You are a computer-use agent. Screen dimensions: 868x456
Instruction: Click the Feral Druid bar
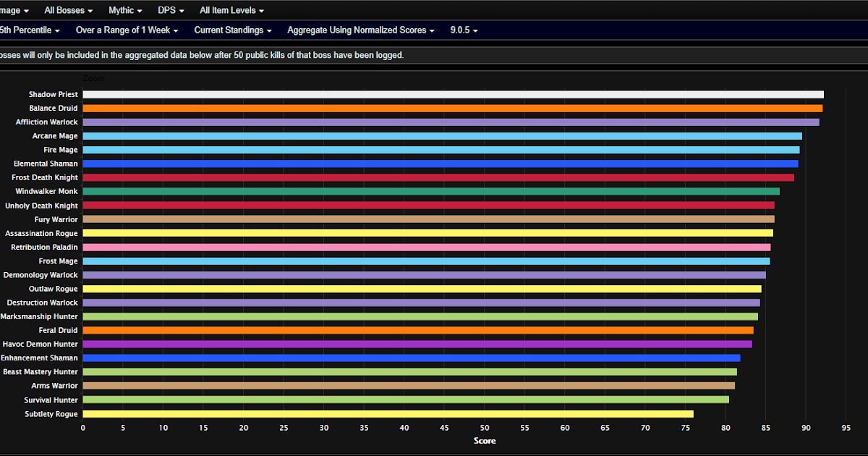(418, 330)
